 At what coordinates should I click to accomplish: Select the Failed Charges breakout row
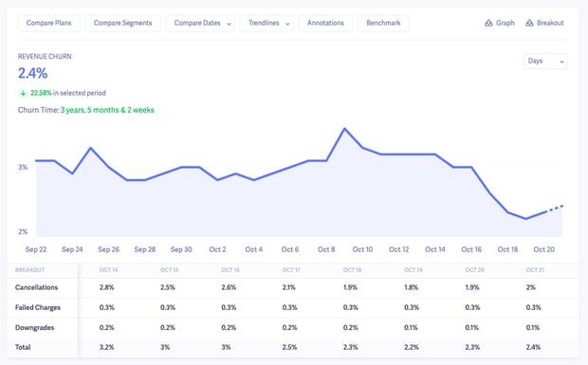[293, 308]
